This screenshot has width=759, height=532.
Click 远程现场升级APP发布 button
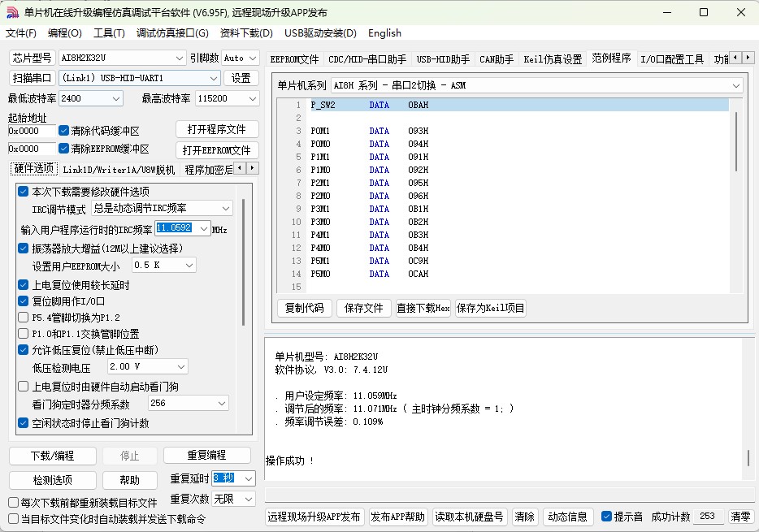click(314, 517)
